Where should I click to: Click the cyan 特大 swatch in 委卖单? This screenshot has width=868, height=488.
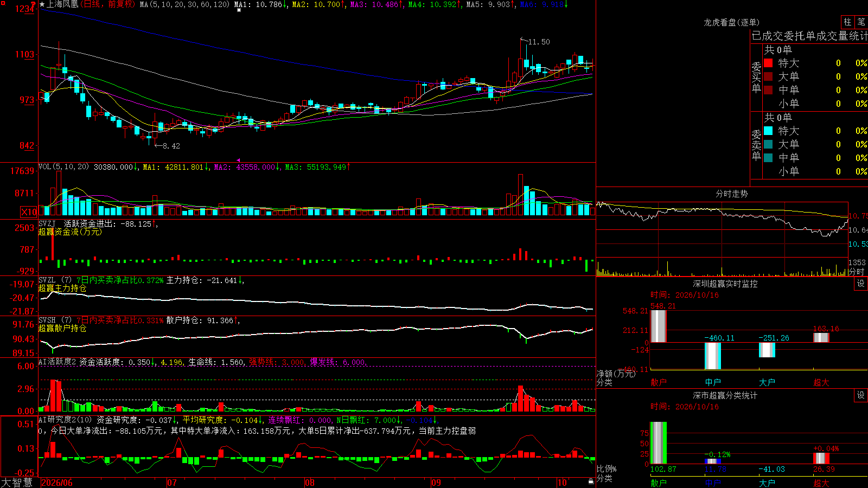point(768,131)
